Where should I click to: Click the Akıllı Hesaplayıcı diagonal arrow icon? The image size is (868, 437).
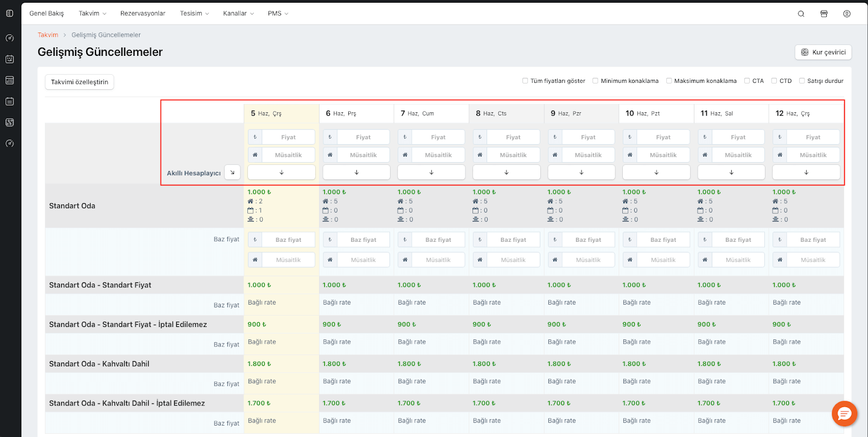point(232,172)
